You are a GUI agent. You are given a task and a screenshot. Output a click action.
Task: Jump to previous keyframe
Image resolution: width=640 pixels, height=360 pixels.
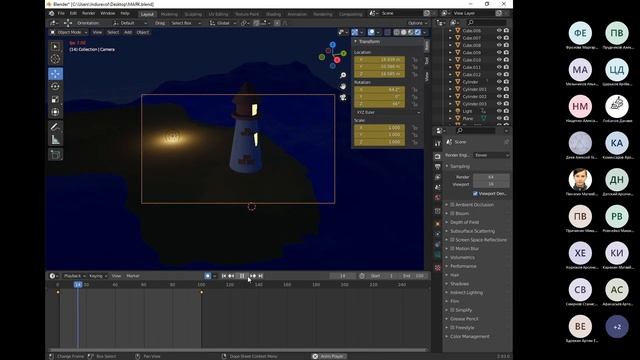click(x=231, y=276)
